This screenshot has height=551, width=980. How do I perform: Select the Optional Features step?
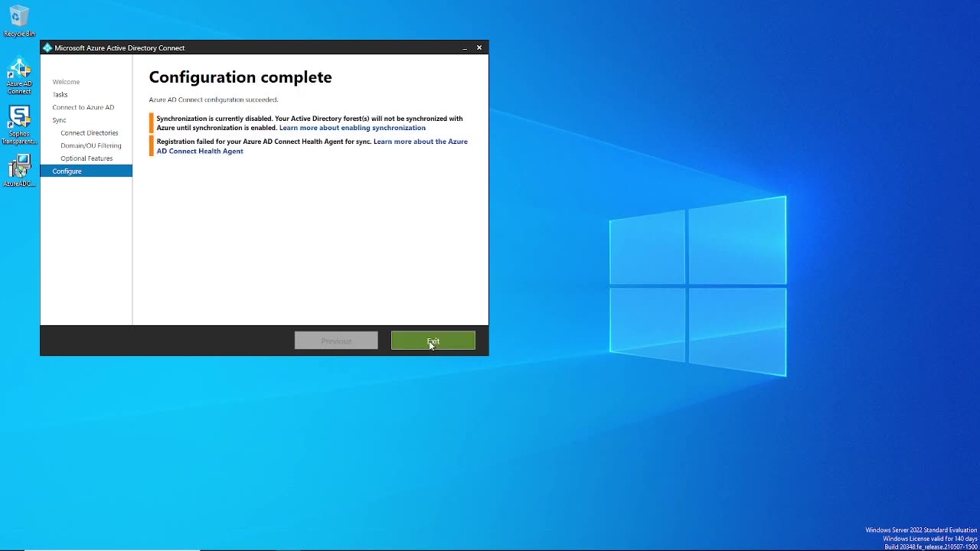pyautogui.click(x=87, y=158)
